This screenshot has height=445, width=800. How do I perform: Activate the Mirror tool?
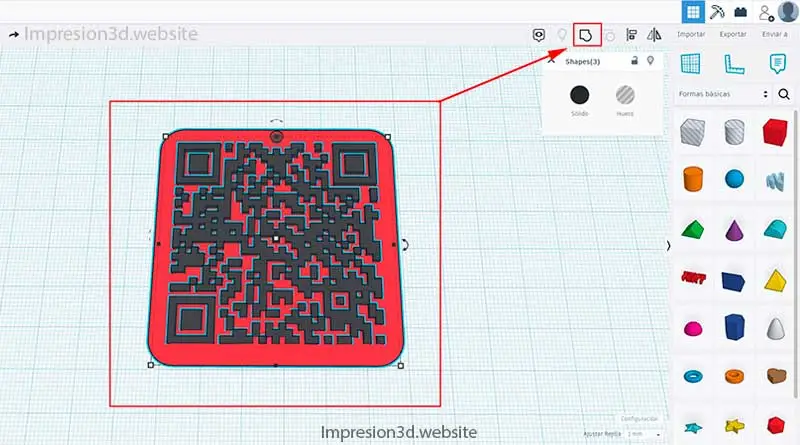click(654, 35)
